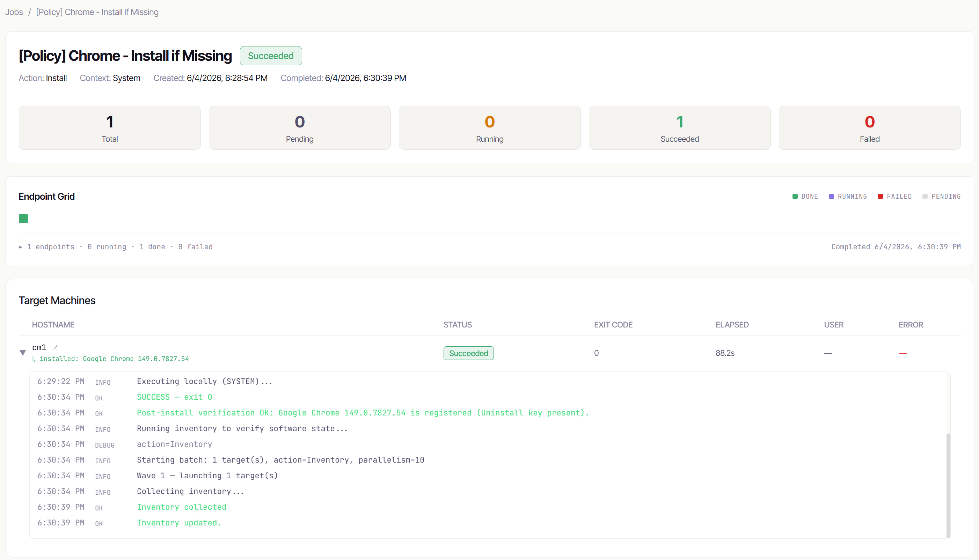979x560 pixels.
Task: Click the USER column header
Action: tap(834, 325)
